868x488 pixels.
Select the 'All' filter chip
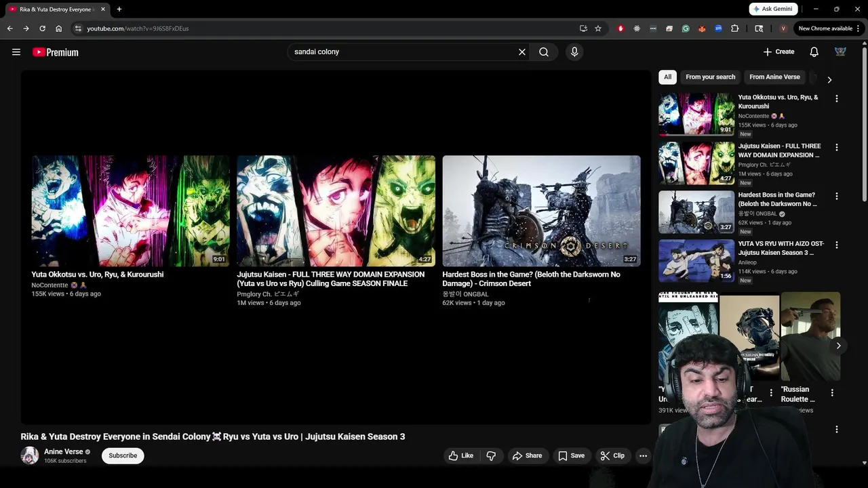(667, 77)
